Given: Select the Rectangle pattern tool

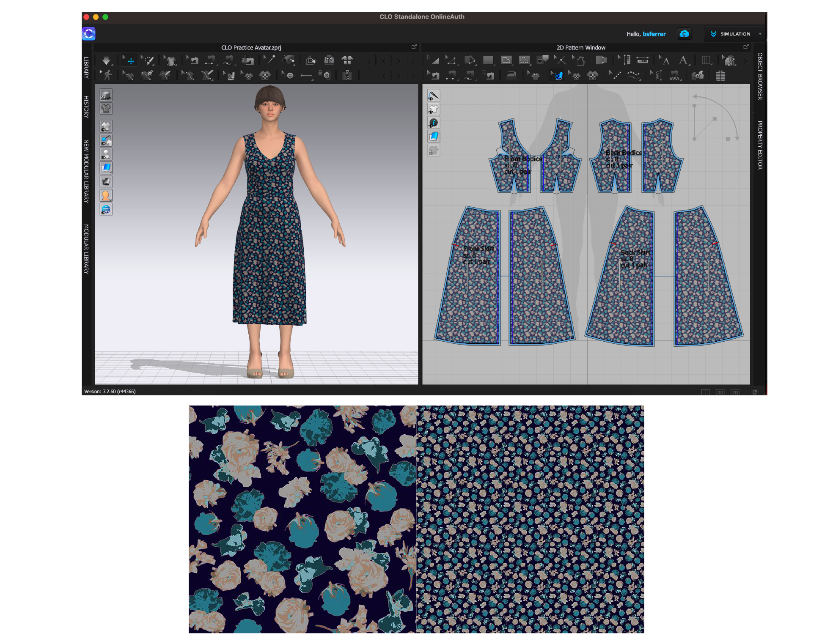Looking at the screenshot, I should pyautogui.click(x=488, y=61).
